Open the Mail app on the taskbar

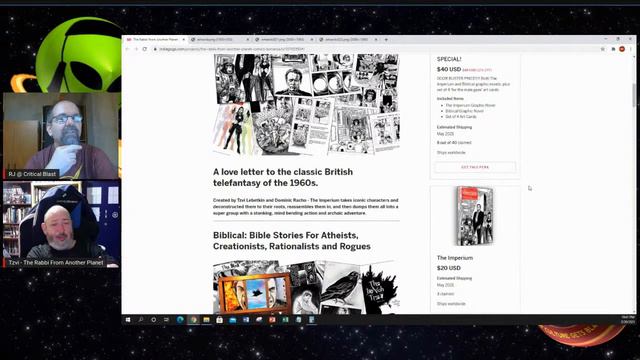[233, 320]
